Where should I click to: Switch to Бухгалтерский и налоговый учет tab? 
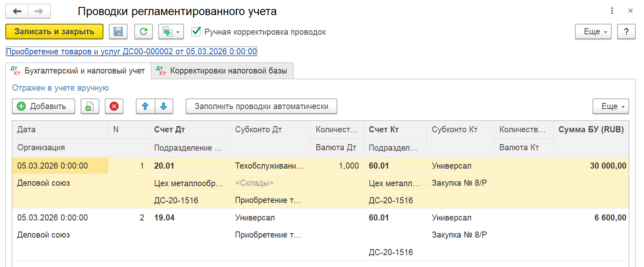(x=78, y=71)
